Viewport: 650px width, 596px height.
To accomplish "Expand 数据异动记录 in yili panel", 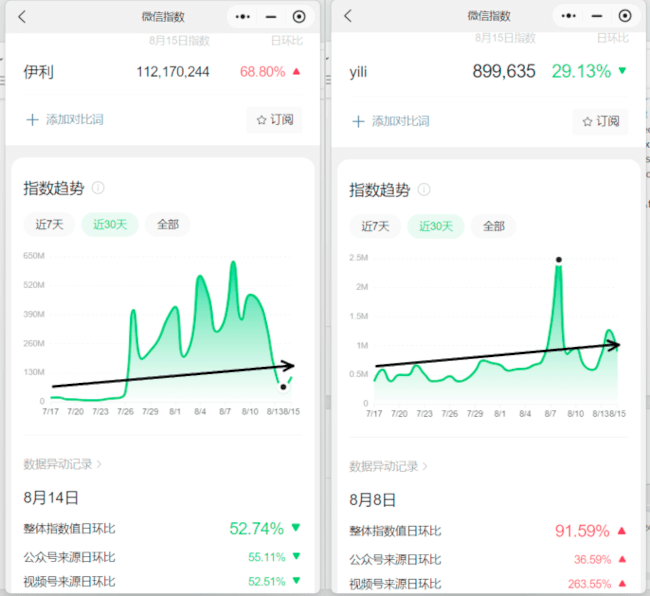I will (388, 467).
